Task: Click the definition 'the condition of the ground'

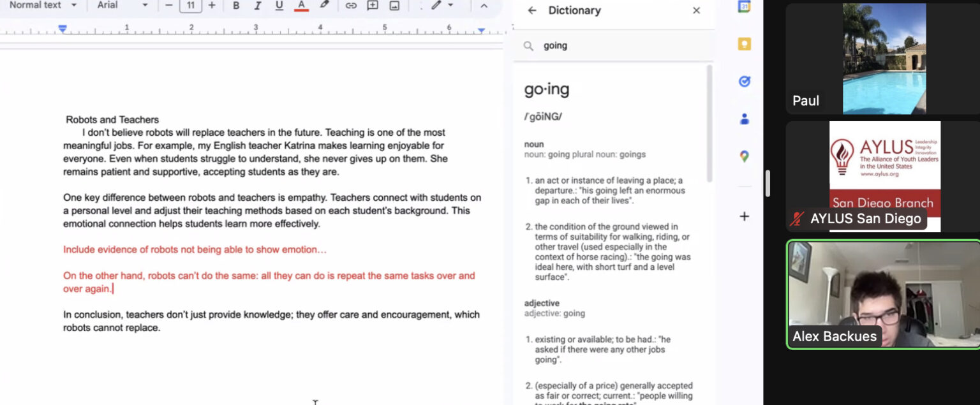Action: point(612,252)
